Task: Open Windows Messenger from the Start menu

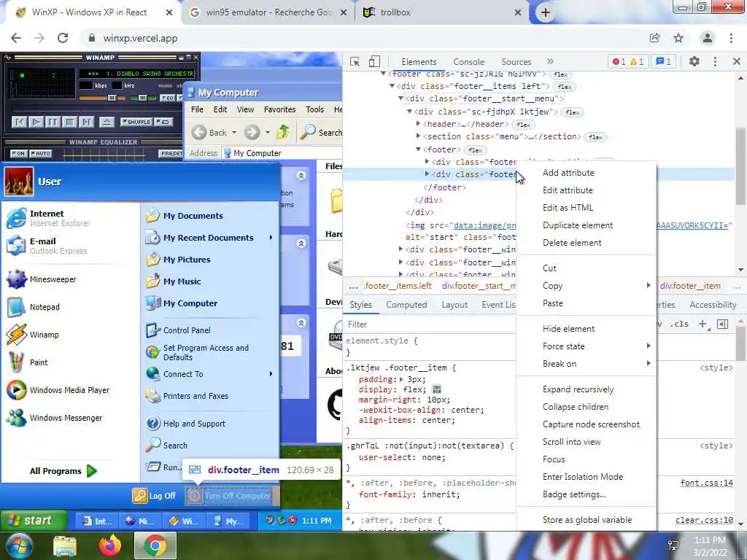Action: click(54, 418)
